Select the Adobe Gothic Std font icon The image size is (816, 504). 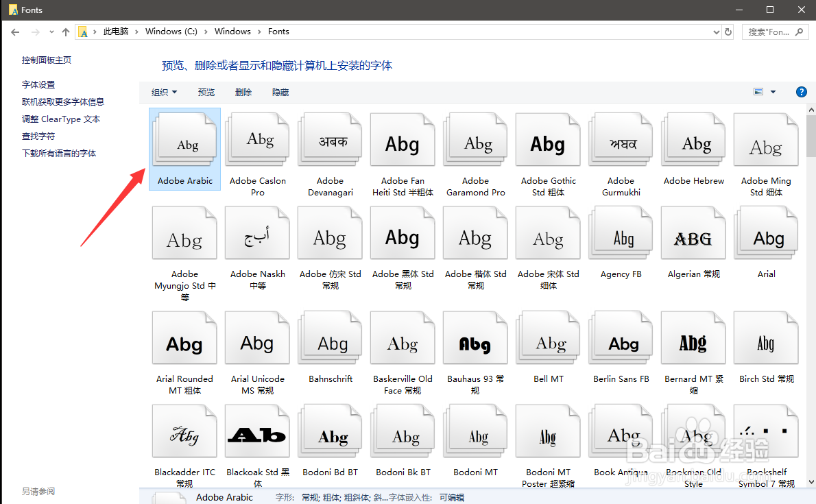[x=548, y=139]
